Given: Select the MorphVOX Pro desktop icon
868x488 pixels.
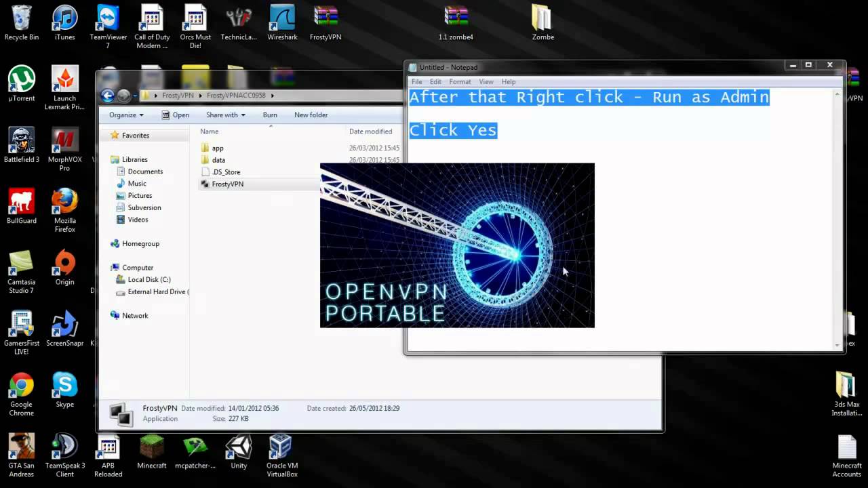Looking at the screenshot, I should [x=65, y=149].
